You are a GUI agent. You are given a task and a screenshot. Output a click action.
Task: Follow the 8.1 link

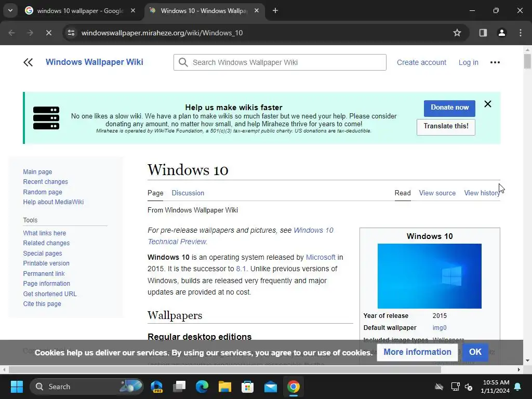pos(241,269)
